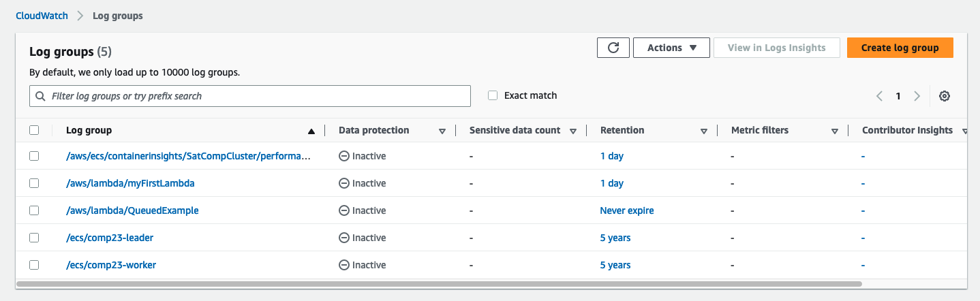
Task: Sort by Data protection column arrow
Action: tap(442, 131)
